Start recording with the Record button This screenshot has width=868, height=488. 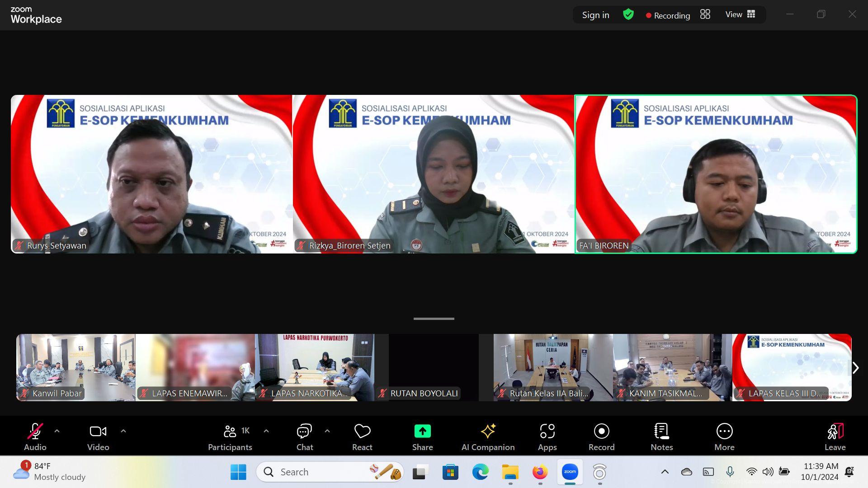click(x=602, y=437)
